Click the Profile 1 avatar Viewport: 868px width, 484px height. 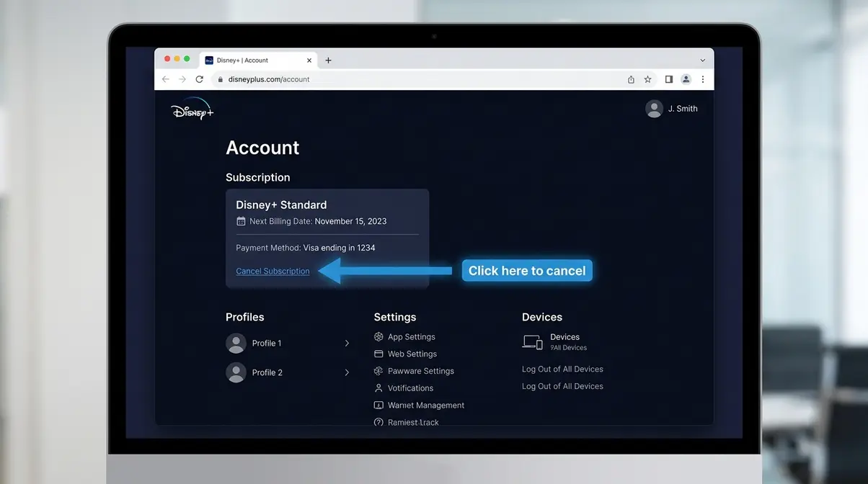point(236,344)
